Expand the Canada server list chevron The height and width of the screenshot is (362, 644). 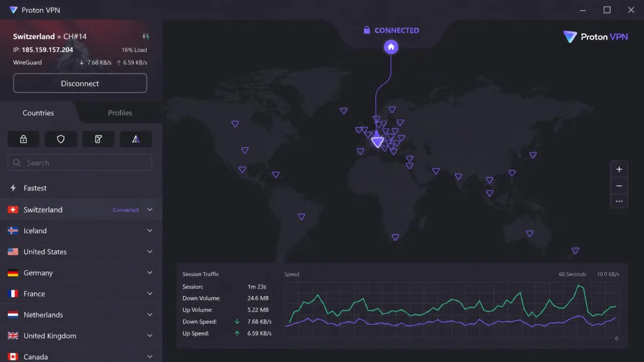tap(150, 356)
